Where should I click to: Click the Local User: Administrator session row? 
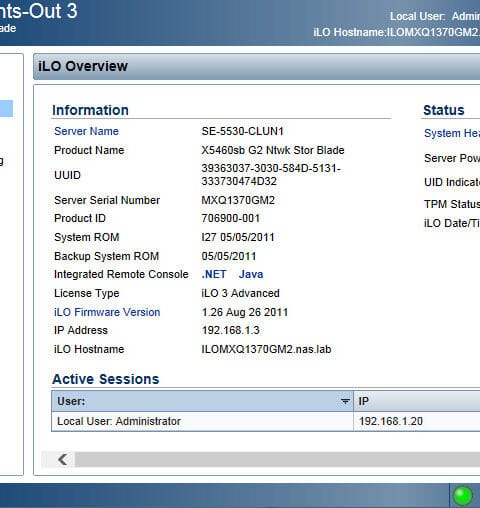tap(266, 421)
